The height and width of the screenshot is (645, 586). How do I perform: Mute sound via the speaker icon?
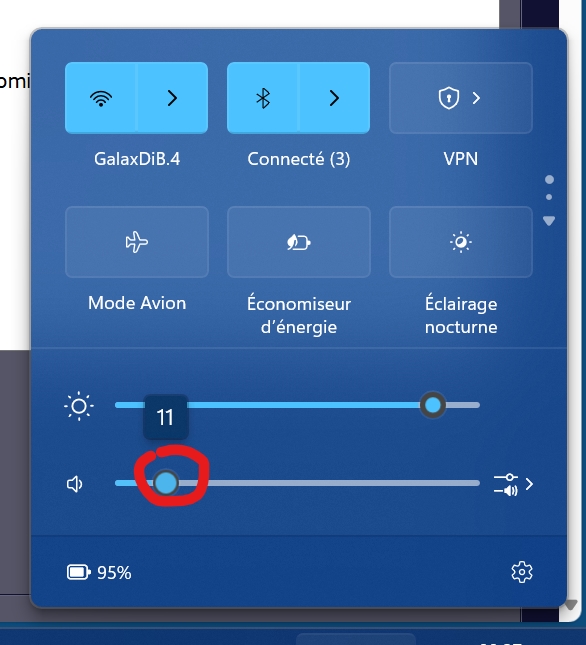(75, 484)
